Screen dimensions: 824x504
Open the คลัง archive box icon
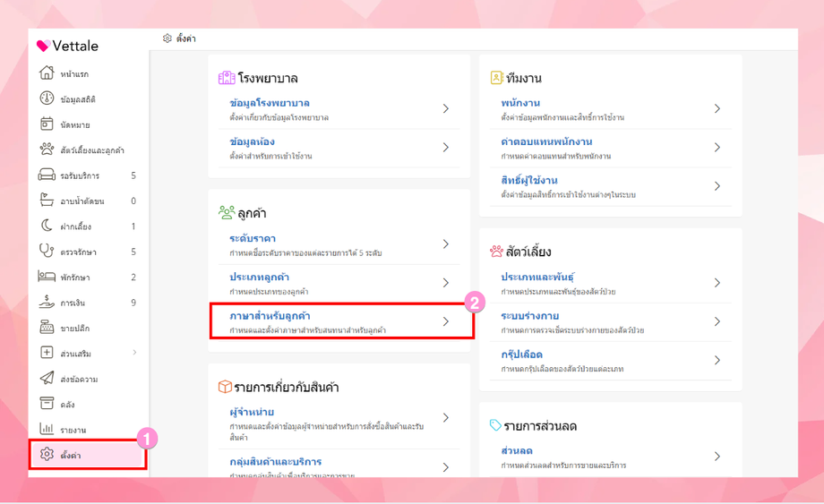click(47, 403)
